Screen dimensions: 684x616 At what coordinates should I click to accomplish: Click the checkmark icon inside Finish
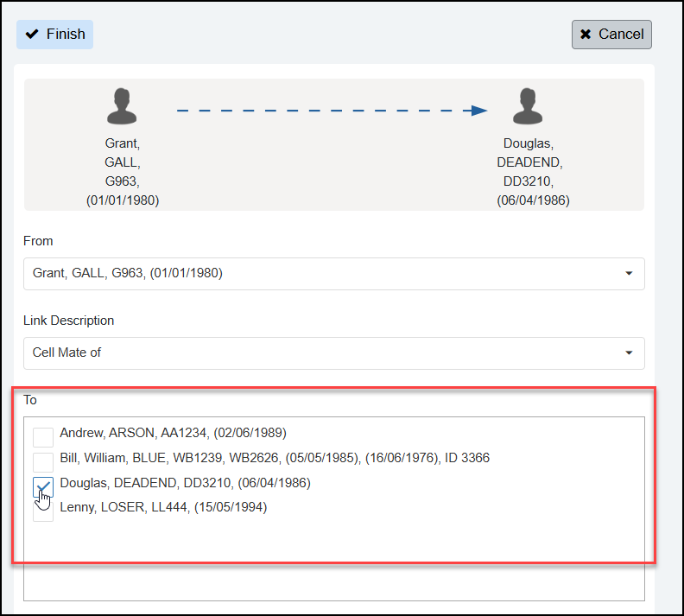pyautogui.click(x=33, y=35)
